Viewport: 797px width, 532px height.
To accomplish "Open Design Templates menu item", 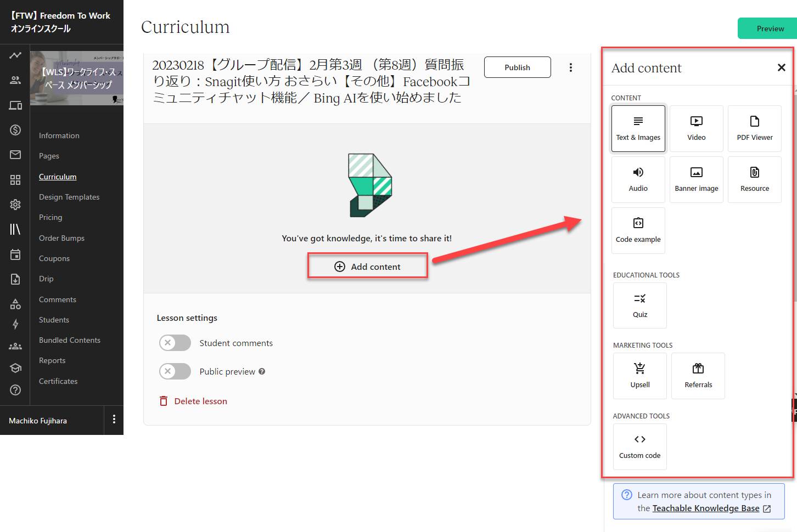I will coord(69,197).
